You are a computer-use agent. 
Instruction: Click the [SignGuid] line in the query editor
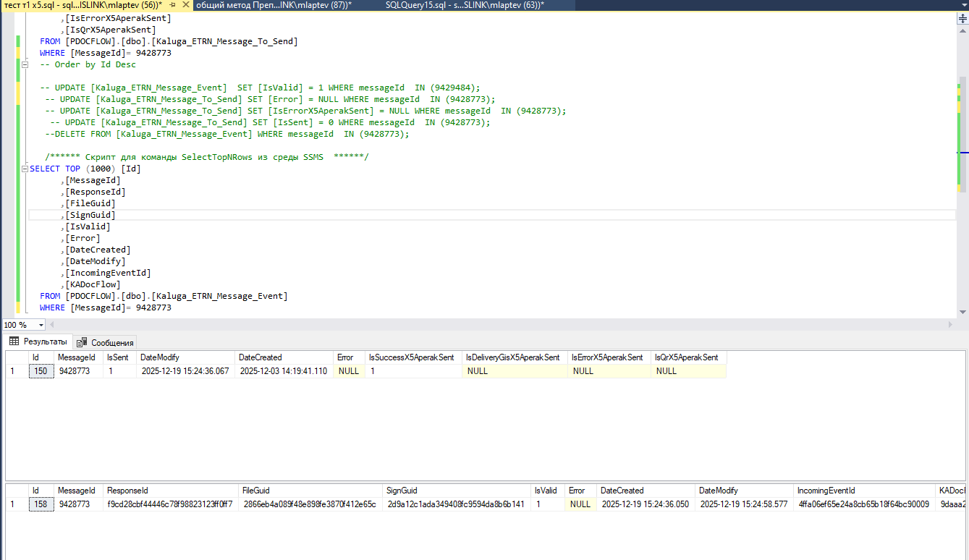pyautogui.click(x=88, y=215)
